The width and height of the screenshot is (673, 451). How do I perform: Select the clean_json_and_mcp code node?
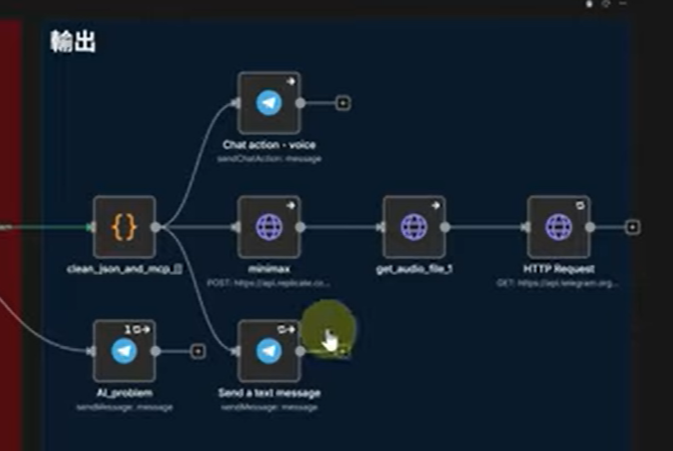(x=124, y=227)
